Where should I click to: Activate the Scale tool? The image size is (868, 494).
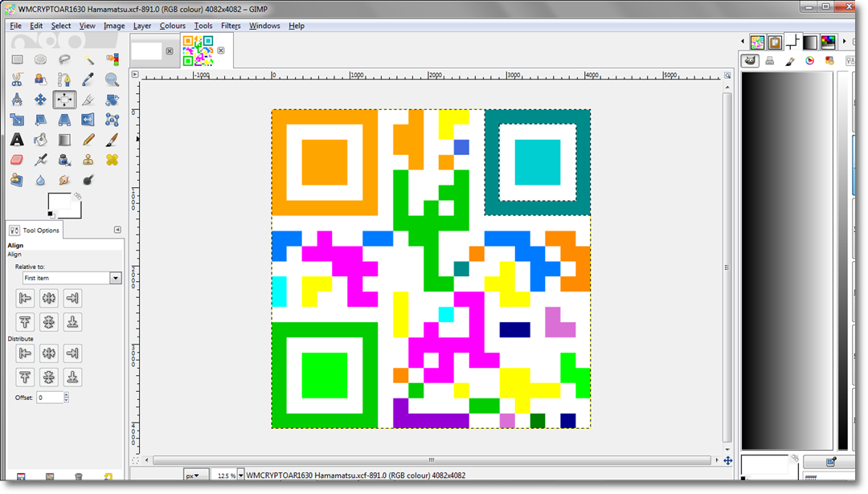(x=17, y=120)
